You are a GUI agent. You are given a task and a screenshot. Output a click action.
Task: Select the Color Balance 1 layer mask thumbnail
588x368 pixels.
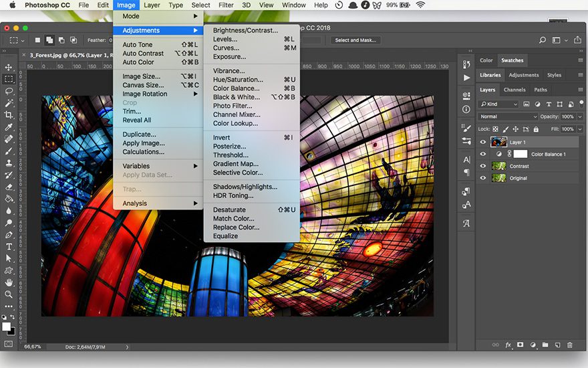pyautogui.click(x=519, y=155)
